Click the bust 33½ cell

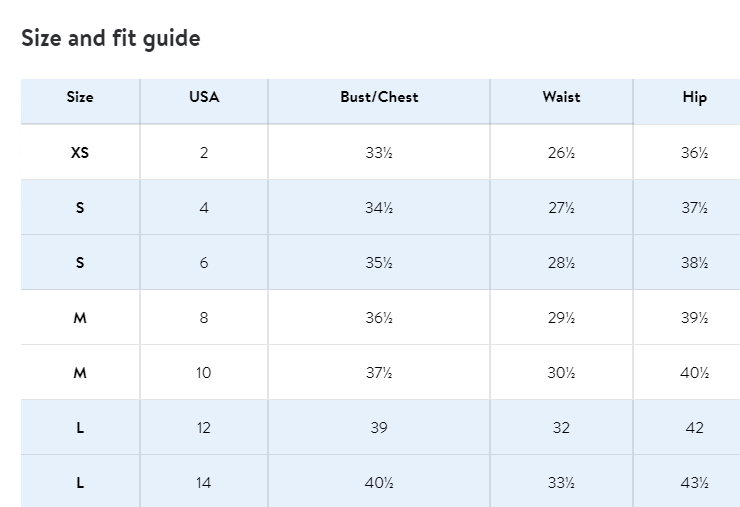pos(379,153)
